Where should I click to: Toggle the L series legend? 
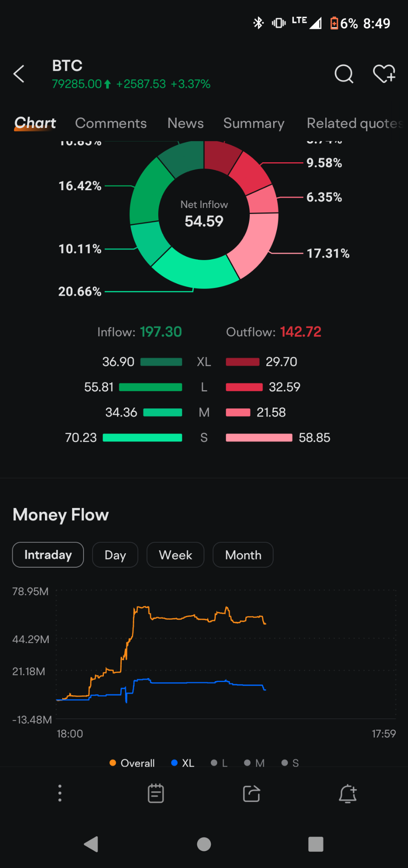click(219, 763)
